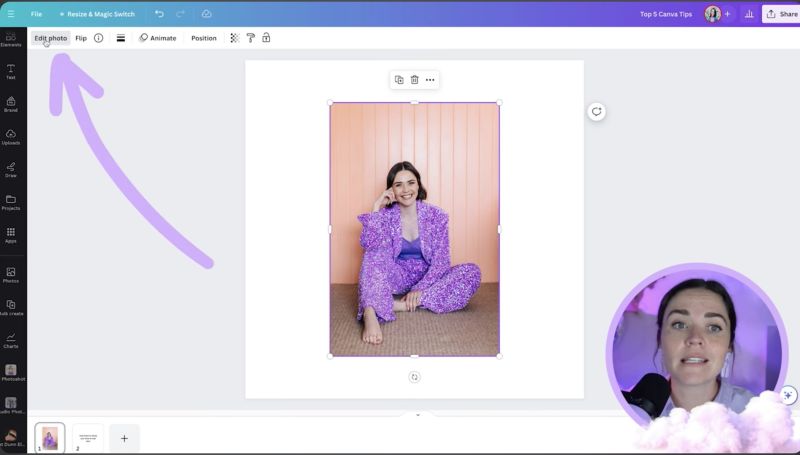Open the transparency checkerboard control
800x455 pixels.
point(234,38)
